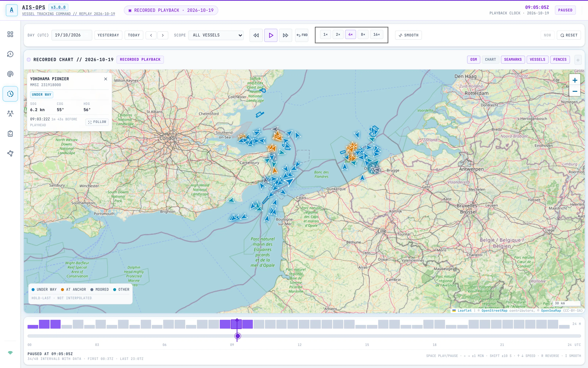Open the geofence polygon sidebar icon
The width and height of the screenshot is (588, 368).
(10, 153)
